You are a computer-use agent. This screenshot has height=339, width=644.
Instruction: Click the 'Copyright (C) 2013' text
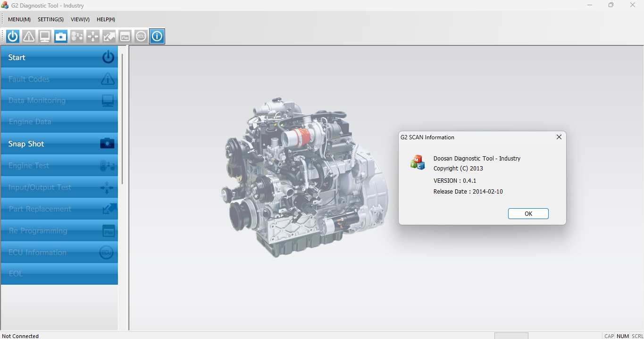click(458, 169)
